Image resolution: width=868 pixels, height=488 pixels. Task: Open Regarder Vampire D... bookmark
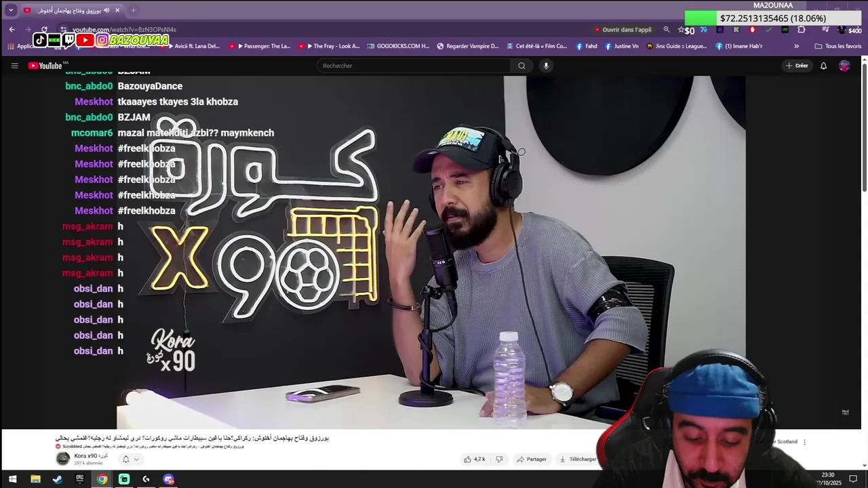pos(468,46)
